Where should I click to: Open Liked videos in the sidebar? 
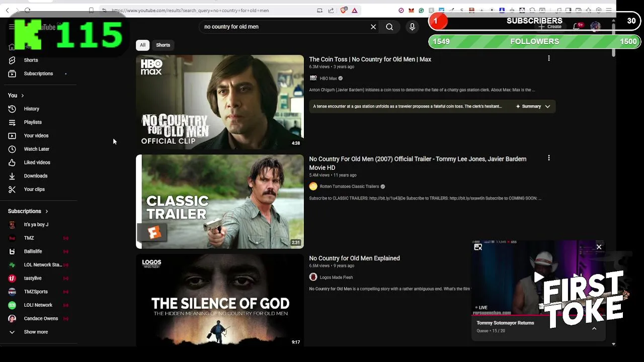click(x=38, y=162)
